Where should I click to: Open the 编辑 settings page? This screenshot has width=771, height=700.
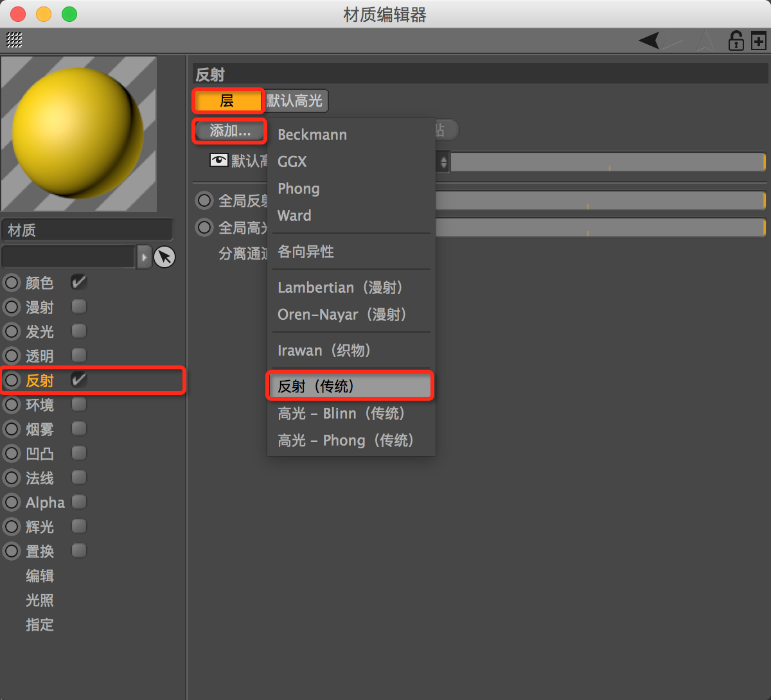click(39, 575)
